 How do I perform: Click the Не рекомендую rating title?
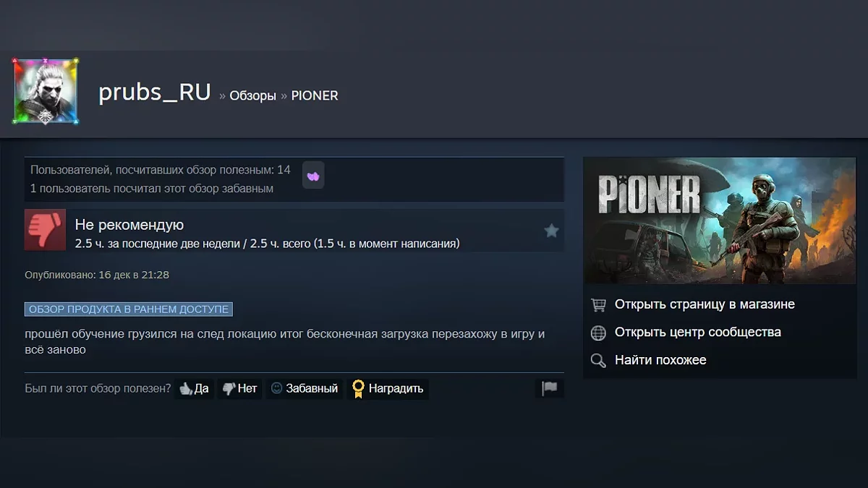(x=129, y=225)
